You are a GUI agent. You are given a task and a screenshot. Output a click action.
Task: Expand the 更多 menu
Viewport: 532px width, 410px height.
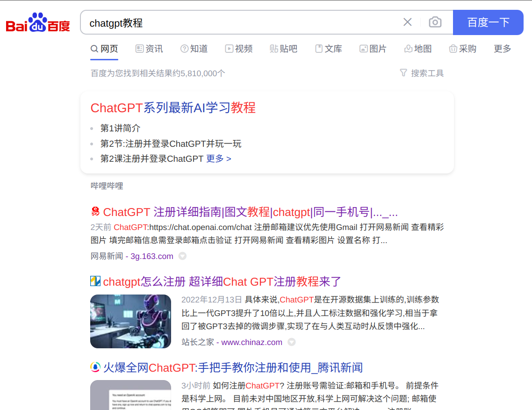(503, 49)
